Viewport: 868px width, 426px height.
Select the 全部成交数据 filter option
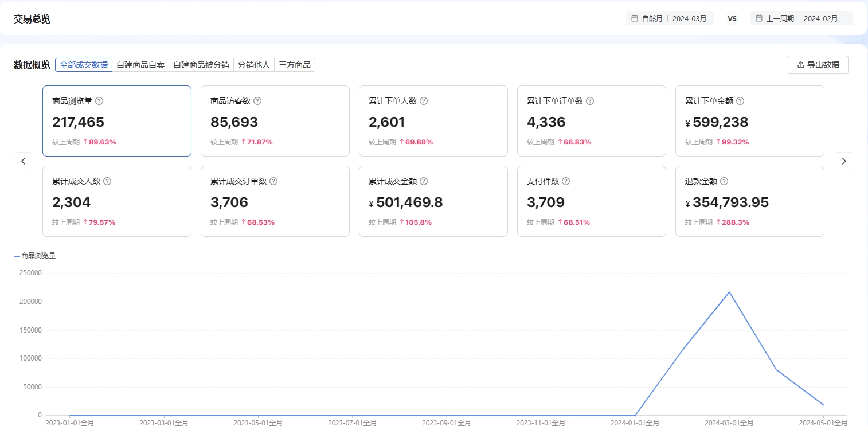84,65
